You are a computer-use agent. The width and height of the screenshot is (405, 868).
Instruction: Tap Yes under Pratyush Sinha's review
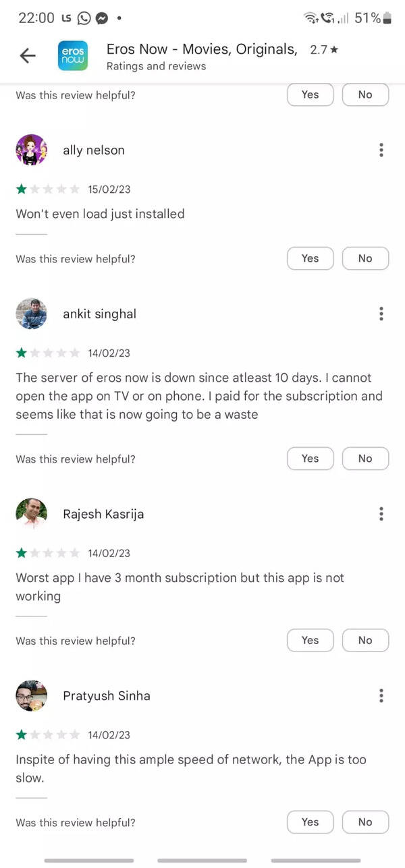(310, 822)
